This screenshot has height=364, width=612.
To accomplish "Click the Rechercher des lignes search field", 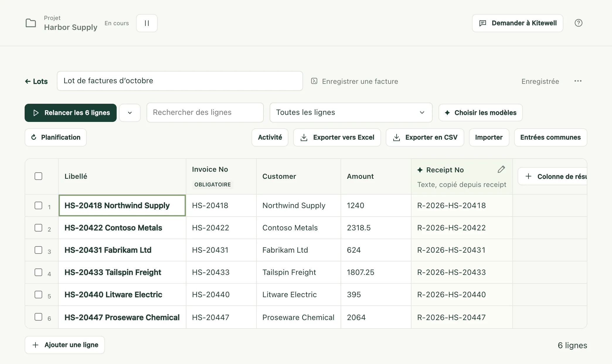I will coord(205,113).
